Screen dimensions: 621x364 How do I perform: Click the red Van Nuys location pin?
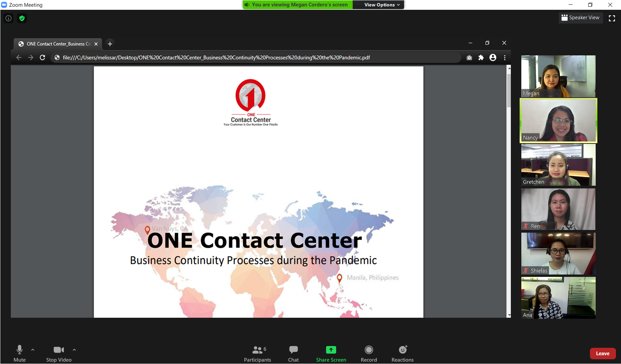tap(147, 230)
